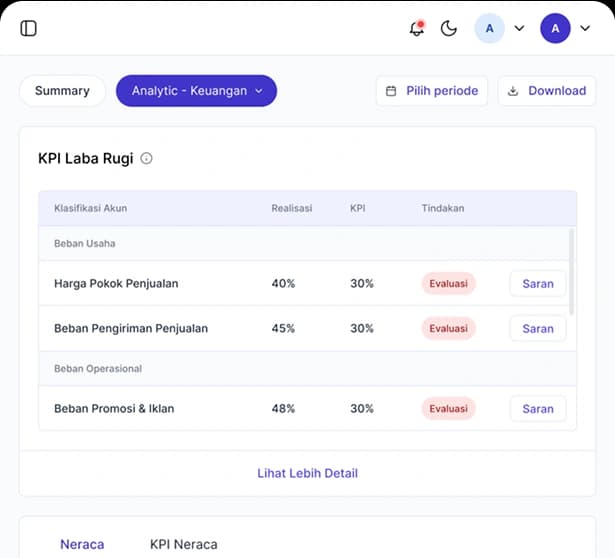Switch to the Summary tab
615x558 pixels.
62,91
